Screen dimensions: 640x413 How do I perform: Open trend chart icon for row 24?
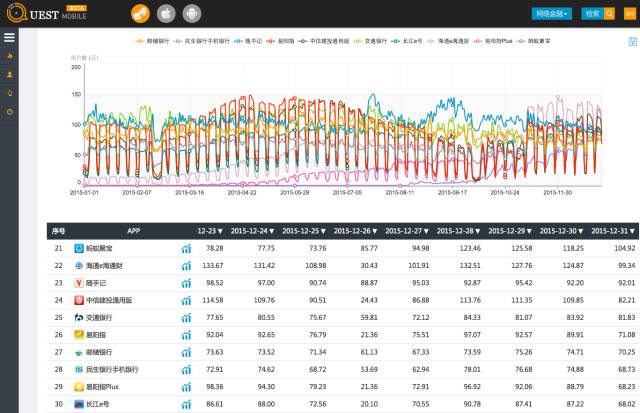(x=186, y=301)
